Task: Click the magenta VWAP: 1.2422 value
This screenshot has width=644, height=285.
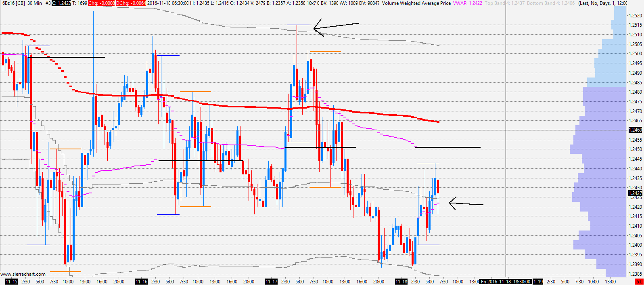Action: pyautogui.click(x=468, y=3)
